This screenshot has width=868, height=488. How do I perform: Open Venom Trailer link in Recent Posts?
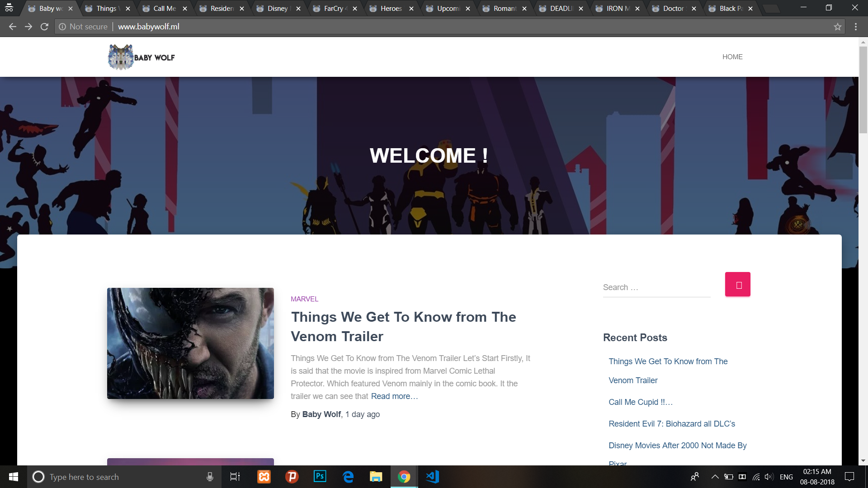pos(668,371)
